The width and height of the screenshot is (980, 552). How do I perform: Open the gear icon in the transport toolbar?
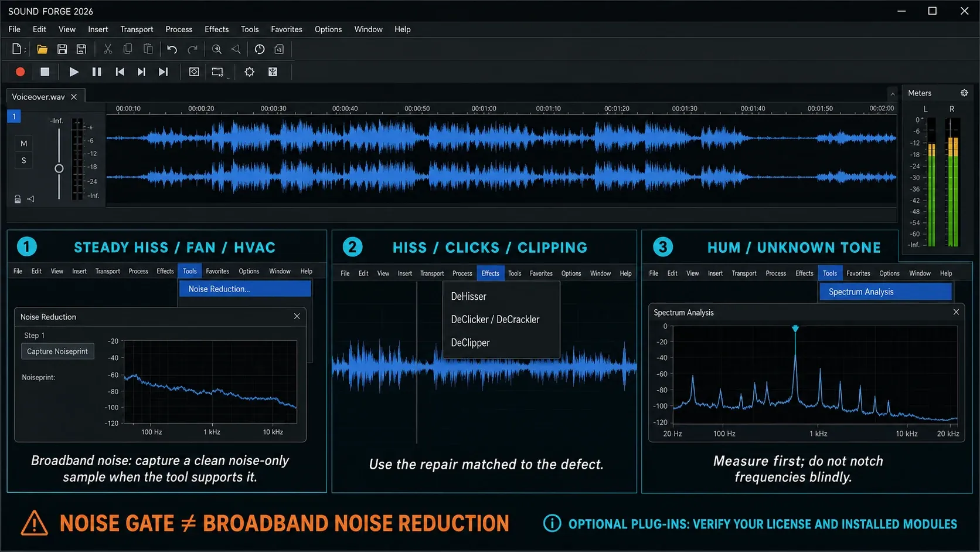click(x=250, y=72)
